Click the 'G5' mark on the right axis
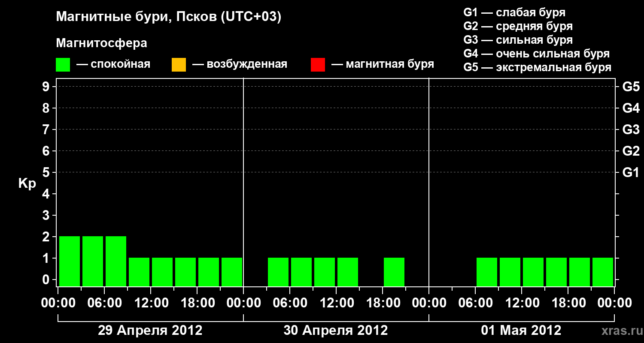This screenshot has width=644, height=343. click(x=631, y=87)
